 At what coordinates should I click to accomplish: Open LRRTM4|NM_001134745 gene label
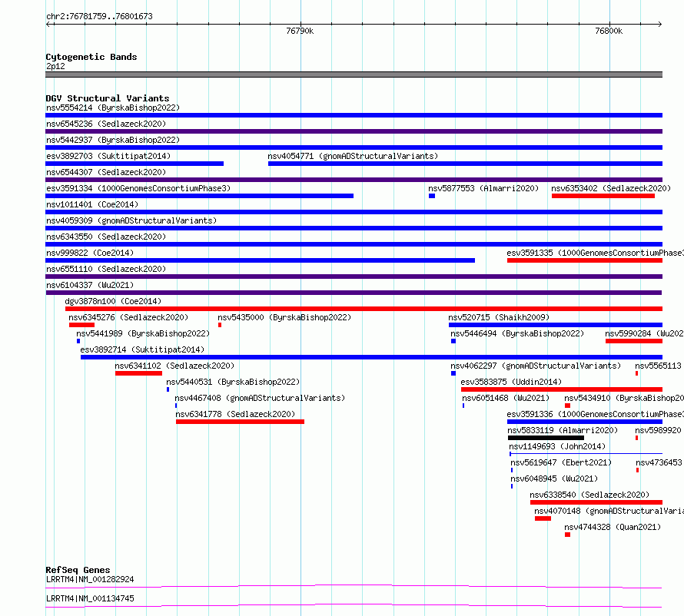(90, 598)
